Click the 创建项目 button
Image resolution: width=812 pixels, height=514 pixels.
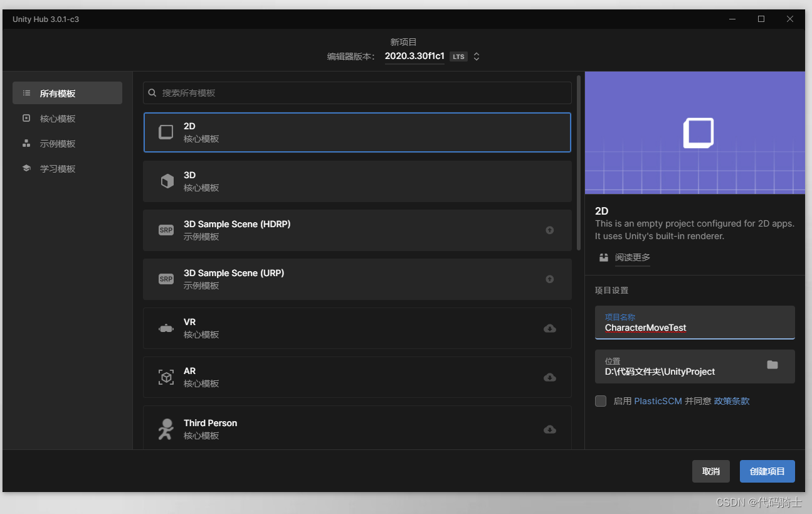(767, 471)
